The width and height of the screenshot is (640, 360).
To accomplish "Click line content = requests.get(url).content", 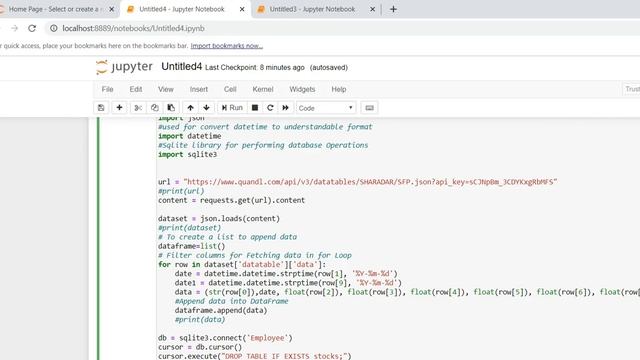I will 231,200.
